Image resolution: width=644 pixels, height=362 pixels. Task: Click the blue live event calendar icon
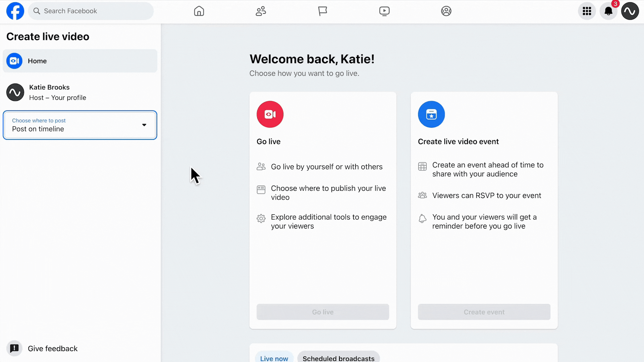tap(431, 114)
